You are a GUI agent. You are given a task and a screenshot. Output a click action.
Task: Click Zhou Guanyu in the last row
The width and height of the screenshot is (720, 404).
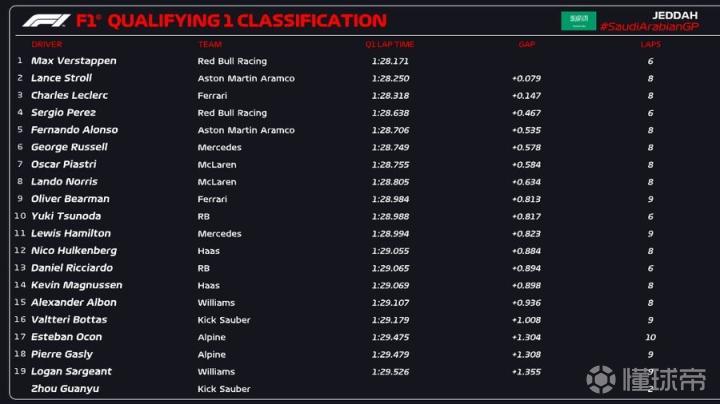[64, 388]
